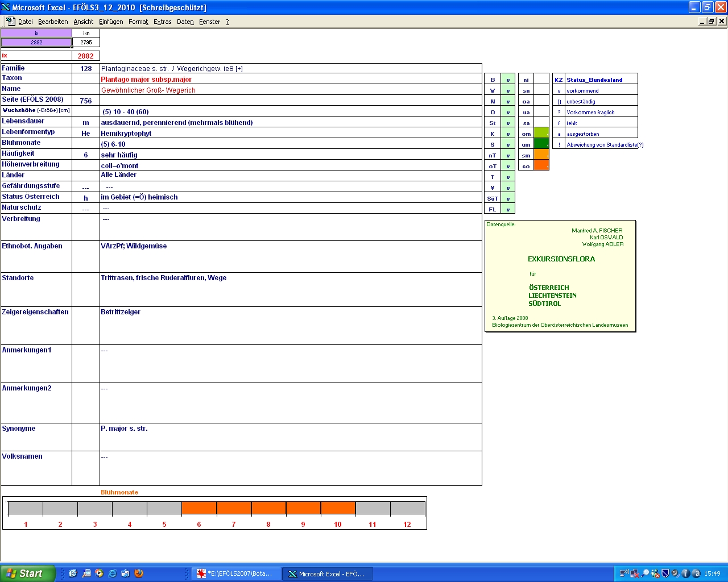This screenshot has width=728, height=582.
Task: Select the 'Hemikryptophyt' cell
Action: tap(291, 133)
